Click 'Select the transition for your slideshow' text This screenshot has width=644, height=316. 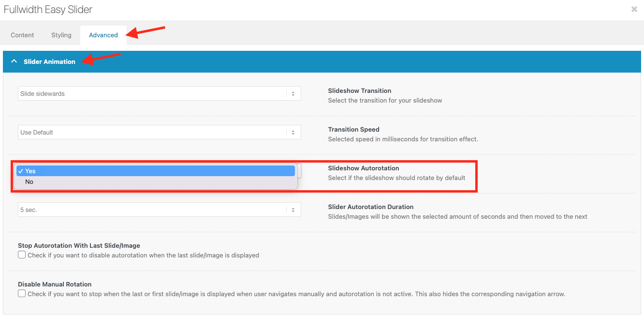click(385, 100)
